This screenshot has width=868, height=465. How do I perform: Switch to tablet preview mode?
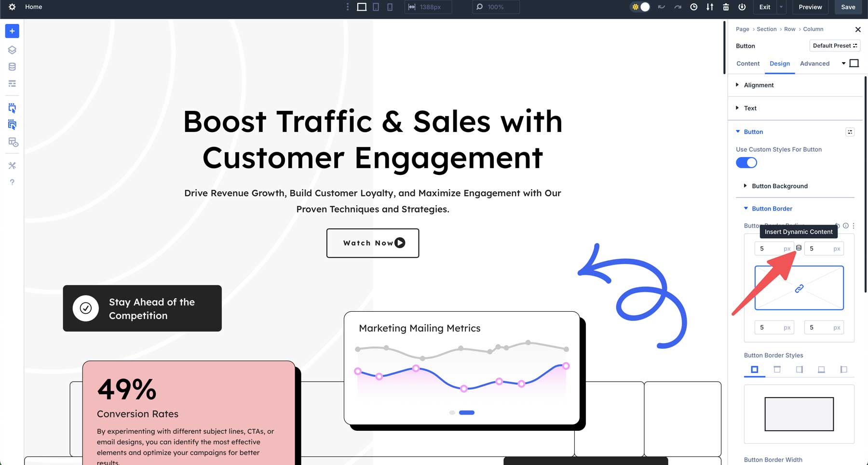(375, 7)
